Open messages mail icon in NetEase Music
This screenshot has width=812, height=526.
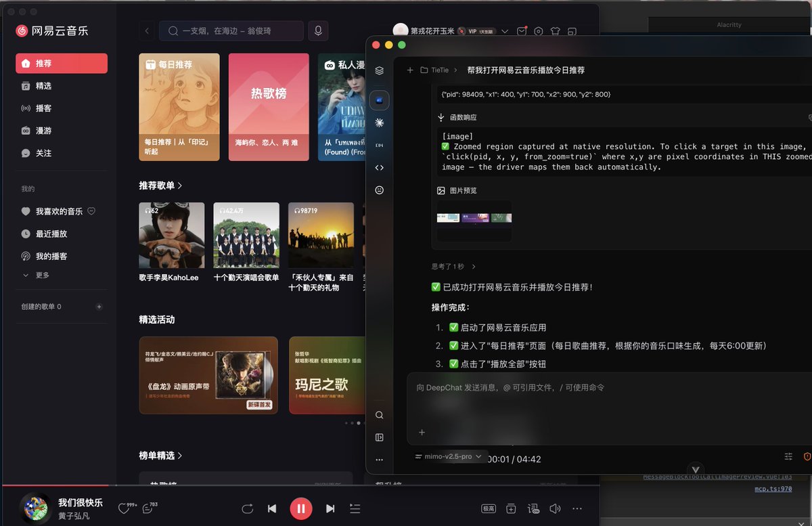522,31
